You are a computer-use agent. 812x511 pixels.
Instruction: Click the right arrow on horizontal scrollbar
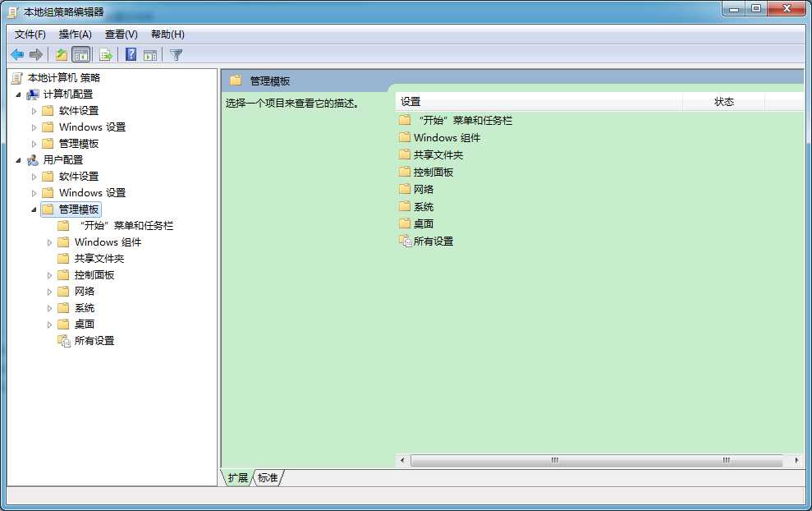click(x=799, y=460)
